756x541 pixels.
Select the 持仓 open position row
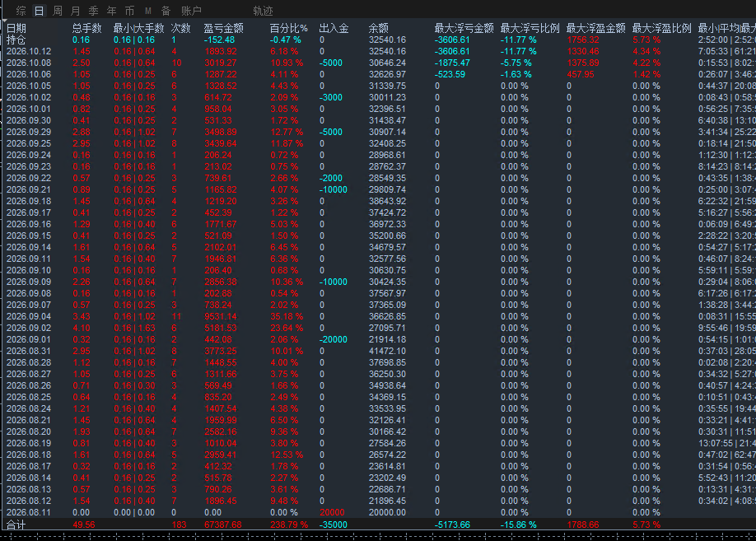point(378,40)
